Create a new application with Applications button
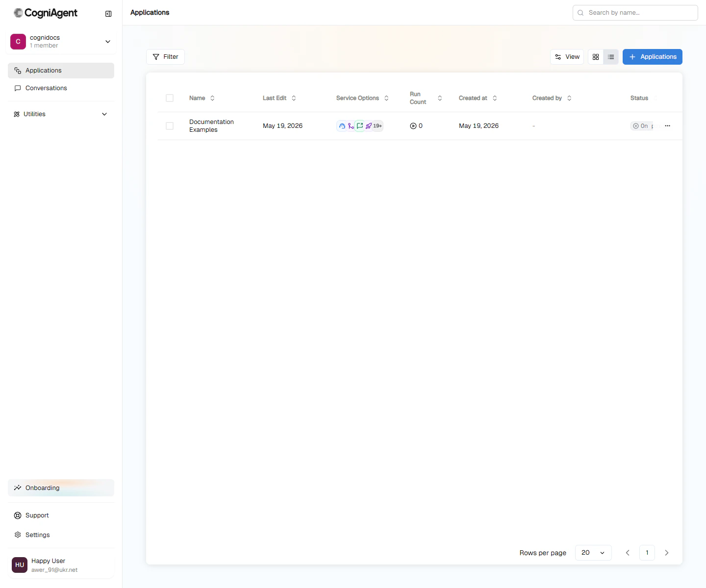 (x=653, y=57)
